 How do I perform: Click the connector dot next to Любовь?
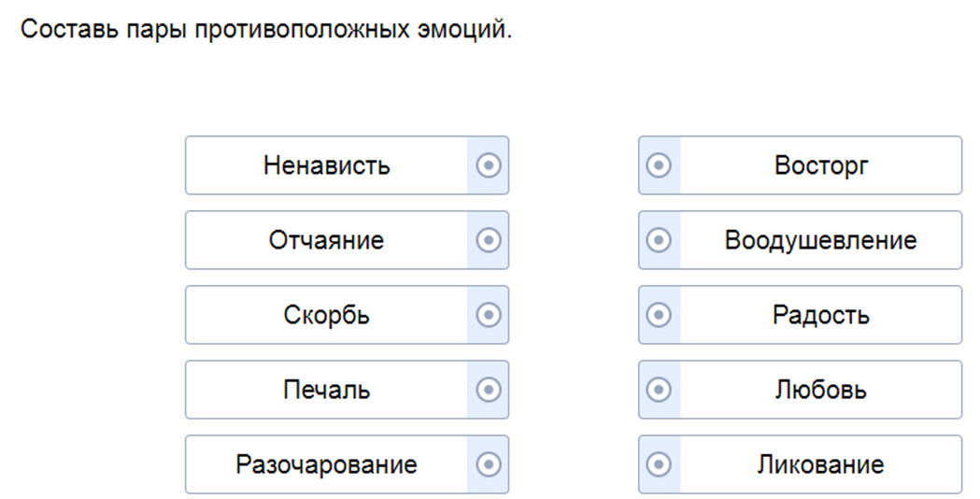click(659, 390)
